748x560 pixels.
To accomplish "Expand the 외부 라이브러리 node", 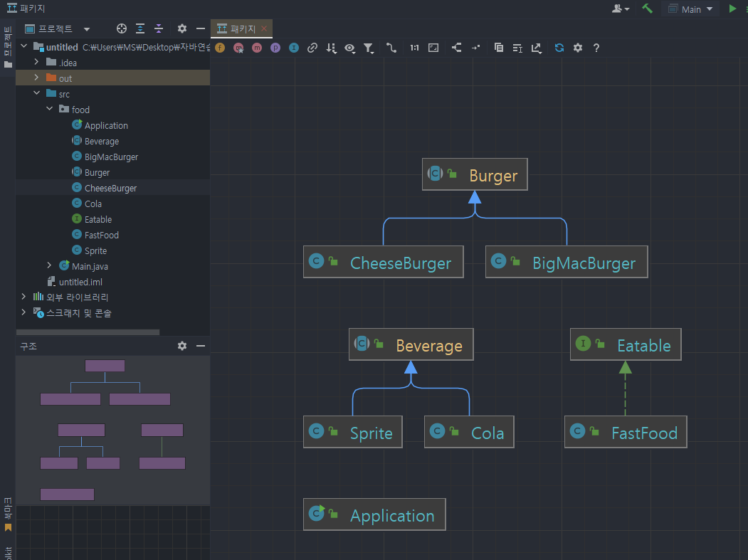I will click(x=24, y=297).
